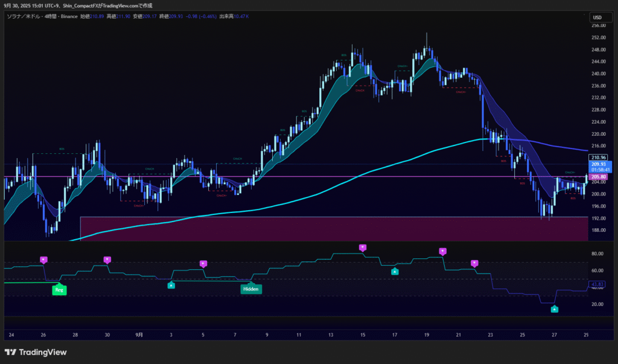The width and height of the screenshot is (618, 364).
Task: Select the magenta 205.80 price level label
Action: (x=598, y=176)
